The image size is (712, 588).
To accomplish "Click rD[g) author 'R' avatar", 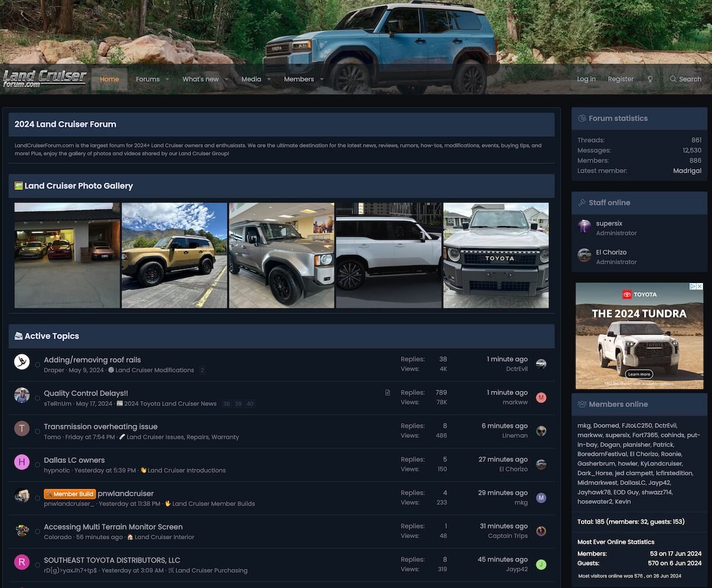I will click(22, 562).
